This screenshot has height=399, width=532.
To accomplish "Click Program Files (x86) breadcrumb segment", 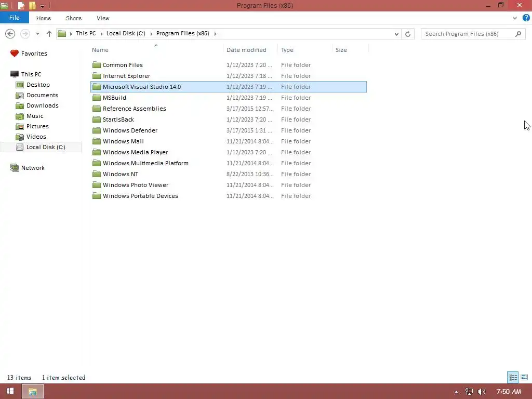I will [x=182, y=33].
